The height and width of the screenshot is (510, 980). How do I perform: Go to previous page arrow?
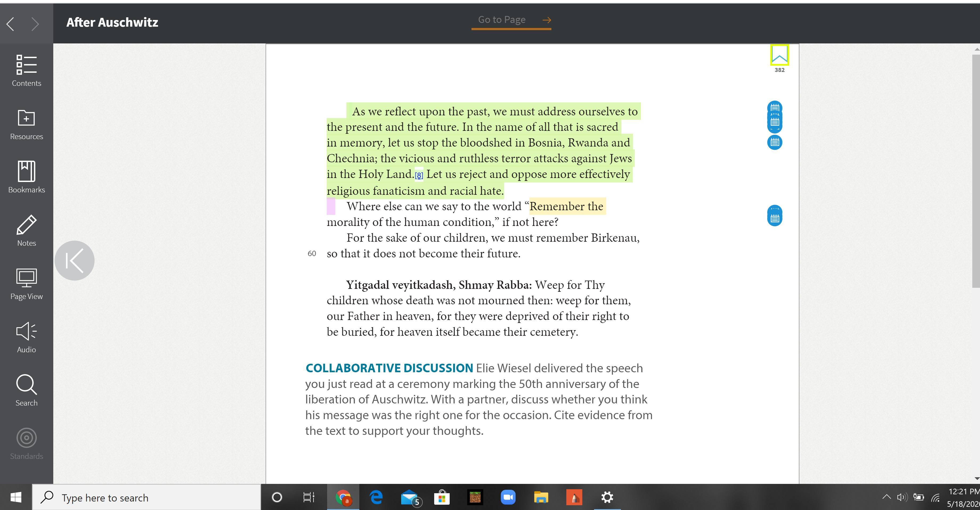tap(11, 24)
